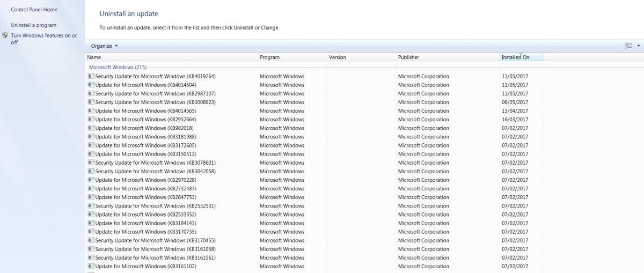
Task: Sort by the Version column header
Action: [x=361, y=57]
